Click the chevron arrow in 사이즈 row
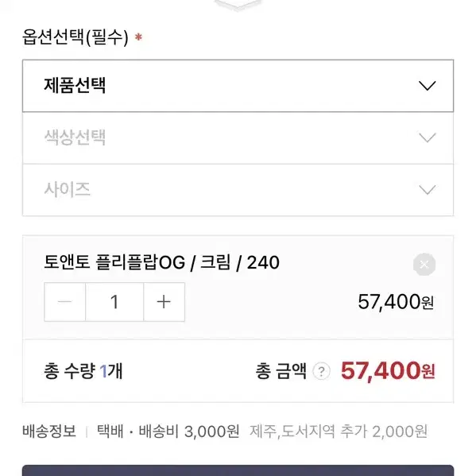The width and height of the screenshot is (476, 476). point(427,190)
